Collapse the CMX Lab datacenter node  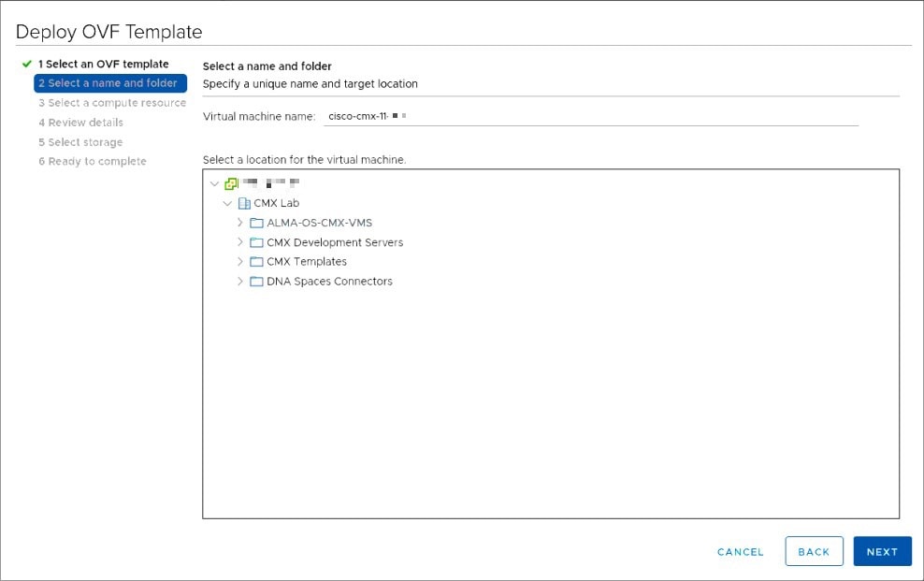[226, 203]
